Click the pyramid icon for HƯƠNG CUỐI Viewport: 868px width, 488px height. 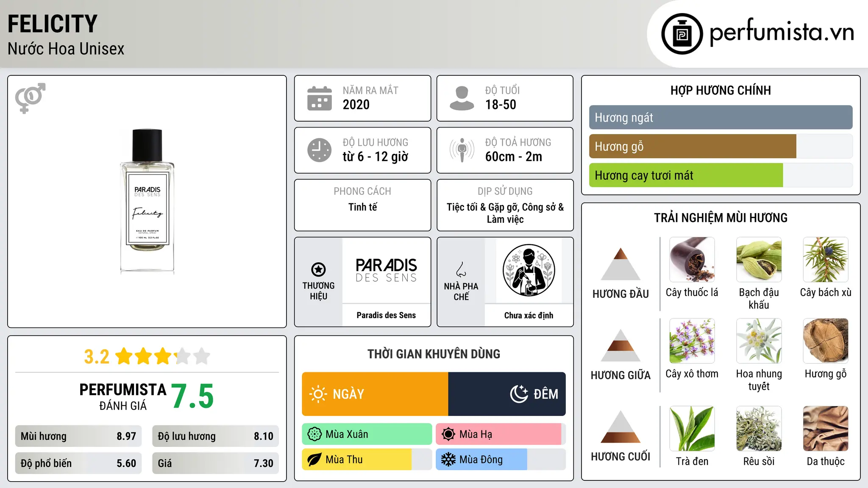pyautogui.click(x=620, y=427)
